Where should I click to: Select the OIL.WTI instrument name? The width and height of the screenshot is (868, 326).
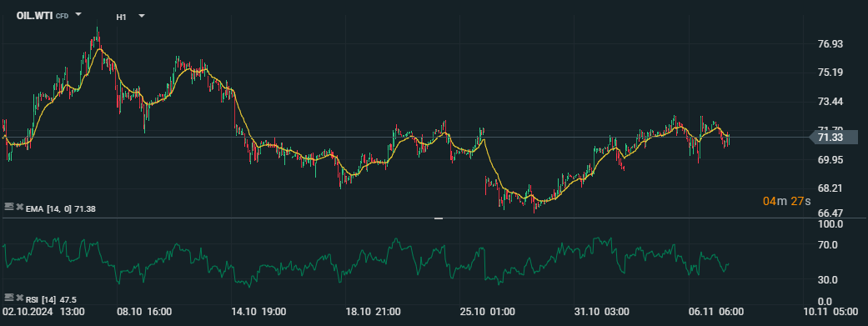tap(34, 16)
